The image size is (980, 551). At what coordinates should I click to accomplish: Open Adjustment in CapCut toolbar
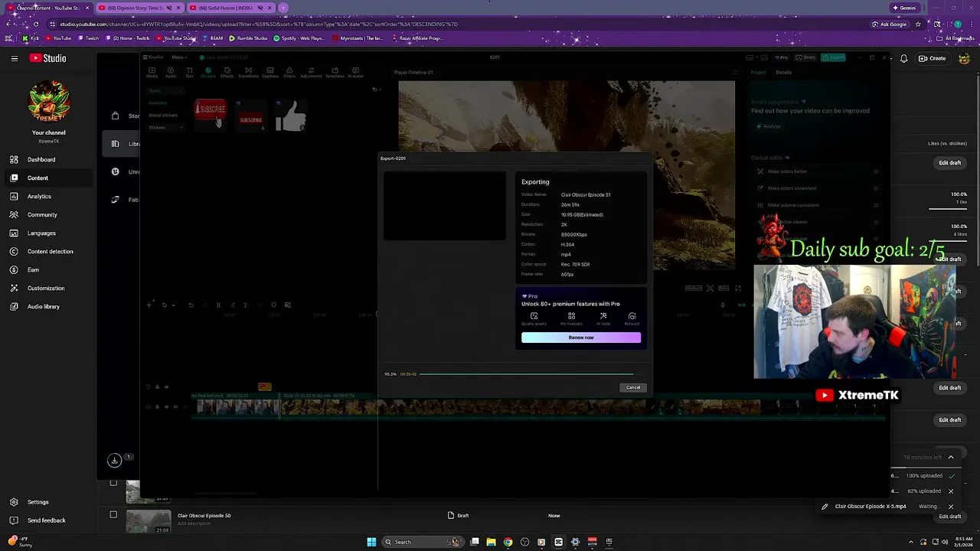click(311, 73)
